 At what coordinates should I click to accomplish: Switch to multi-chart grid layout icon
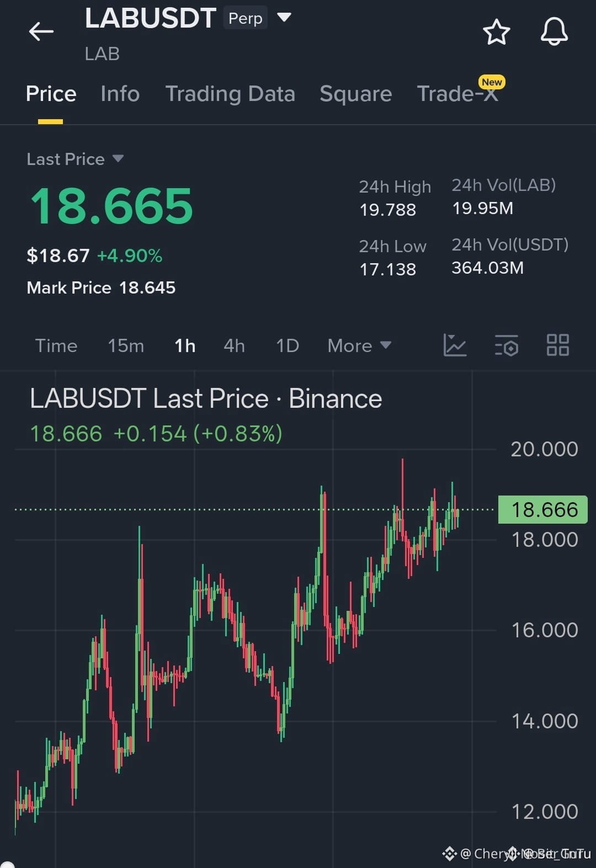[x=557, y=345]
